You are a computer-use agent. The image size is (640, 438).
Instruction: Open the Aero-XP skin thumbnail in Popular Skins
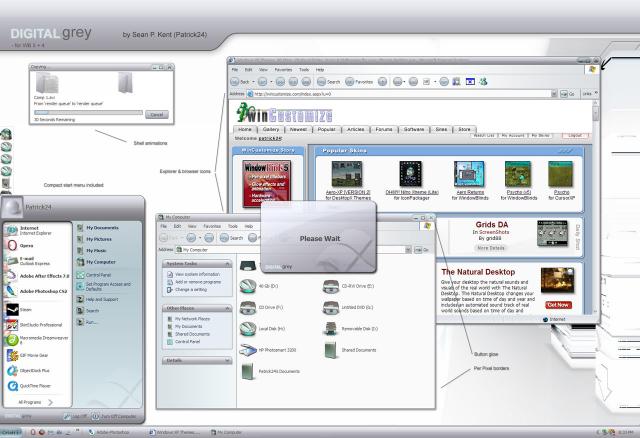click(x=347, y=174)
